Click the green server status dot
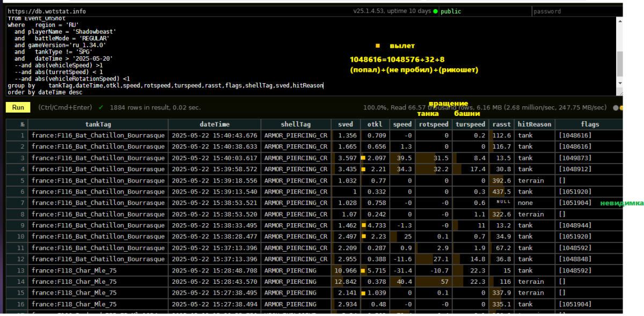Screen dimensions: 644x316 (x=435, y=11)
